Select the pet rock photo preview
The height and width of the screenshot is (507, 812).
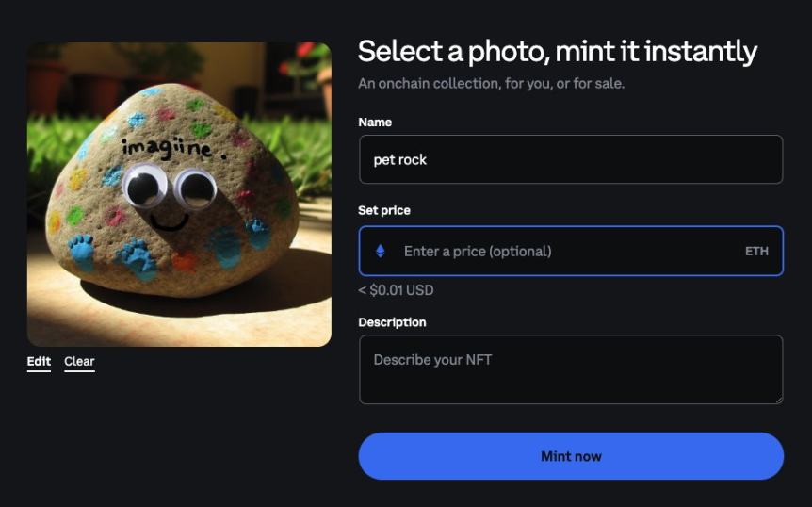(179, 194)
